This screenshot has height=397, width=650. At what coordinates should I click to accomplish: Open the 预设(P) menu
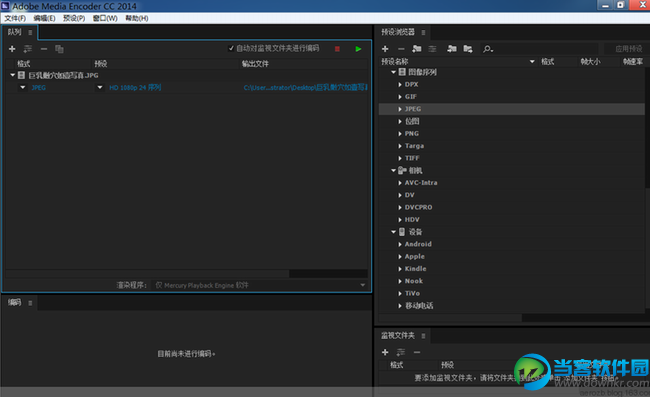click(74, 18)
